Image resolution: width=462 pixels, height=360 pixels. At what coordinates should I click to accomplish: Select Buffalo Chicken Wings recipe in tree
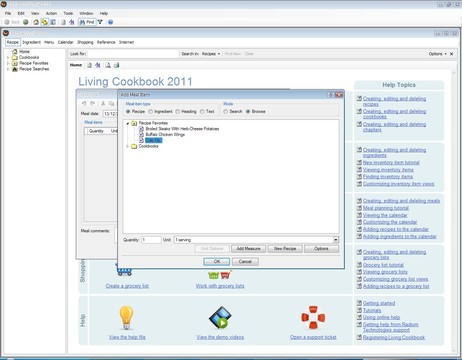pos(165,134)
